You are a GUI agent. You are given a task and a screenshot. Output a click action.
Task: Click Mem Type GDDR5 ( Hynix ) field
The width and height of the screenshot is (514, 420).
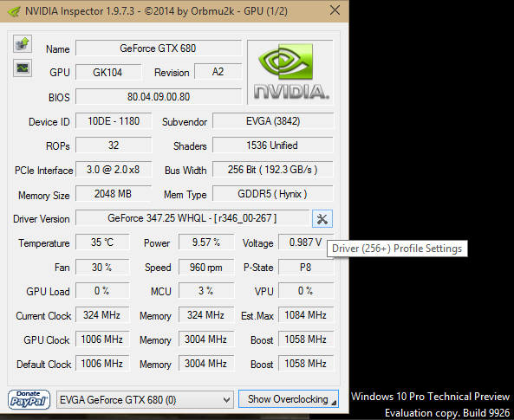coord(273,194)
